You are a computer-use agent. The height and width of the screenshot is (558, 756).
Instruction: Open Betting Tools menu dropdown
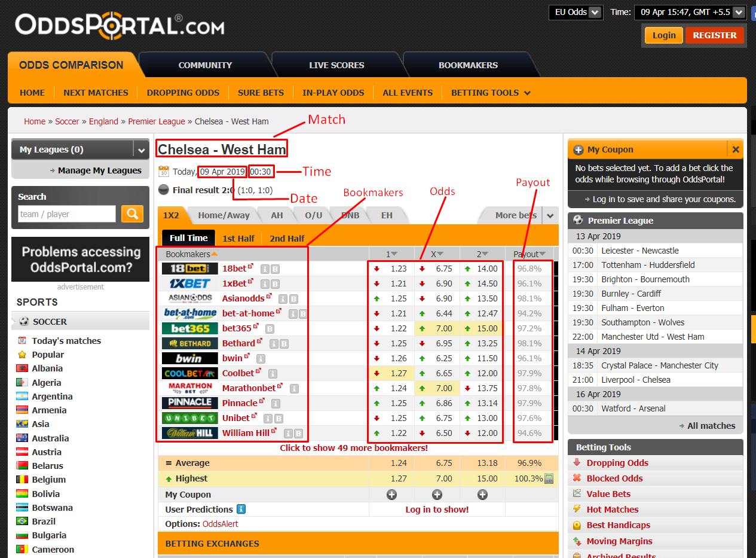(x=491, y=93)
